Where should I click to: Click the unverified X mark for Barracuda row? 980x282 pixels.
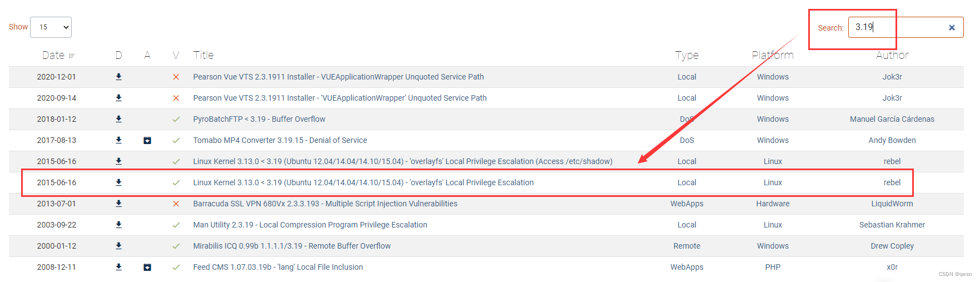(x=176, y=204)
